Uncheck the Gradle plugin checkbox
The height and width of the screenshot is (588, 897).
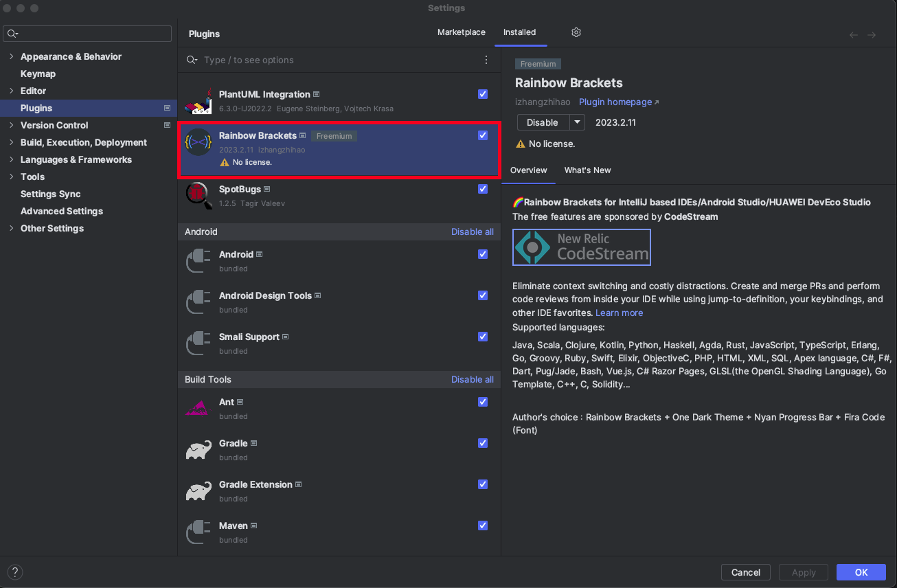tap(483, 443)
